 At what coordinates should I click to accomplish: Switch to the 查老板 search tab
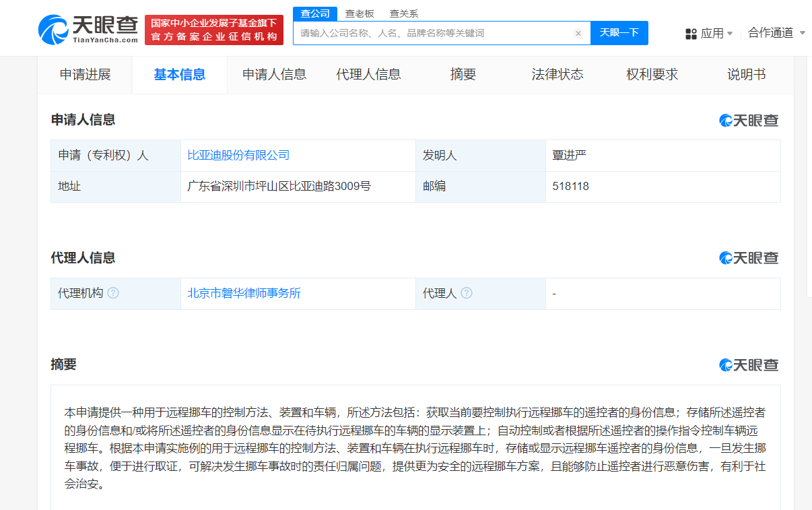[x=358, y=13]
